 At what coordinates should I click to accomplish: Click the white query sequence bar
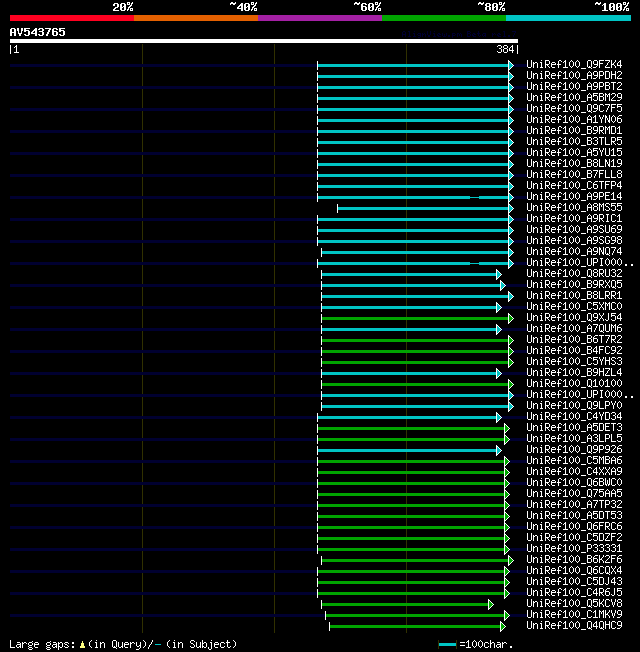point(264,41)
